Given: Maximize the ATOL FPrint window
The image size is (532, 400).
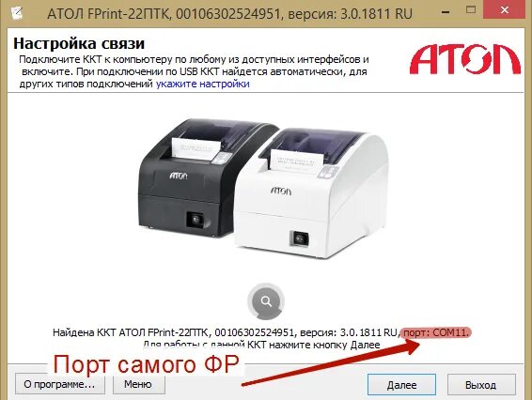Looking at the screenshot, I should click(471, 10).
